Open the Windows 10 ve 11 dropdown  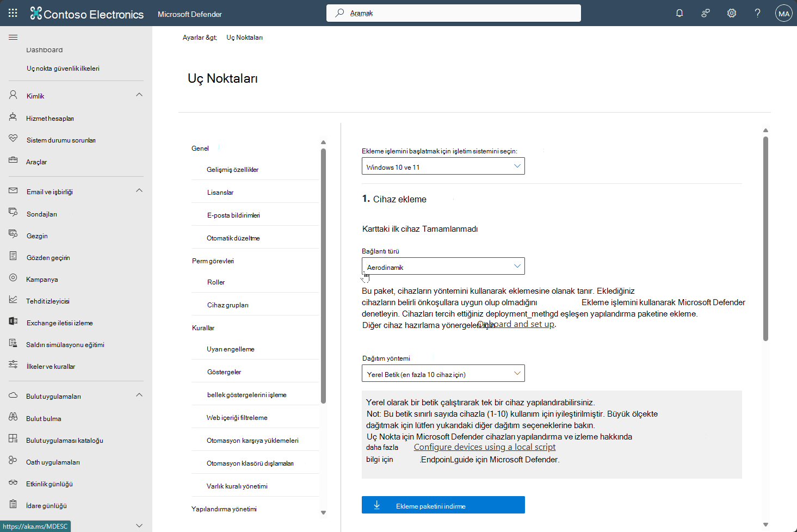(443, 166)
